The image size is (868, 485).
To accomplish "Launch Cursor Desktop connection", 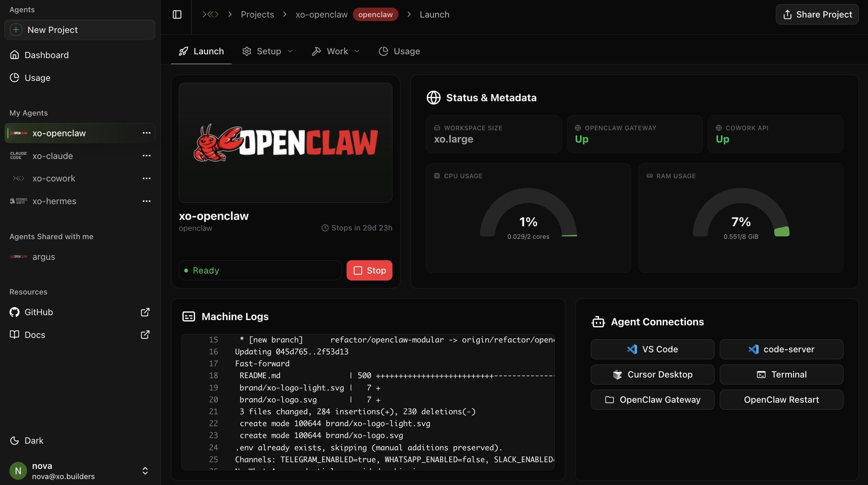I will [x=652, y=374].
